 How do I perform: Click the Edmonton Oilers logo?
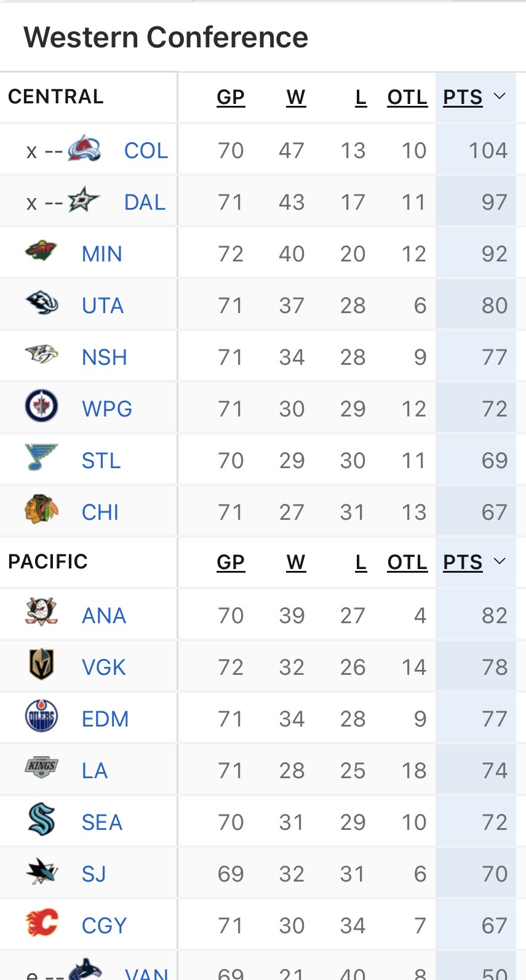pyautogui.click(x=41, y=717)
